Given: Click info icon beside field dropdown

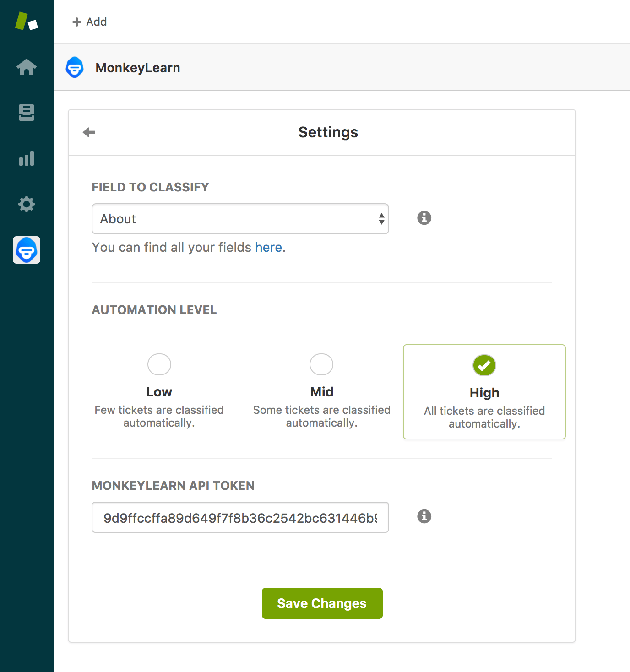Looking at the screenshot, I should point(424,218).
